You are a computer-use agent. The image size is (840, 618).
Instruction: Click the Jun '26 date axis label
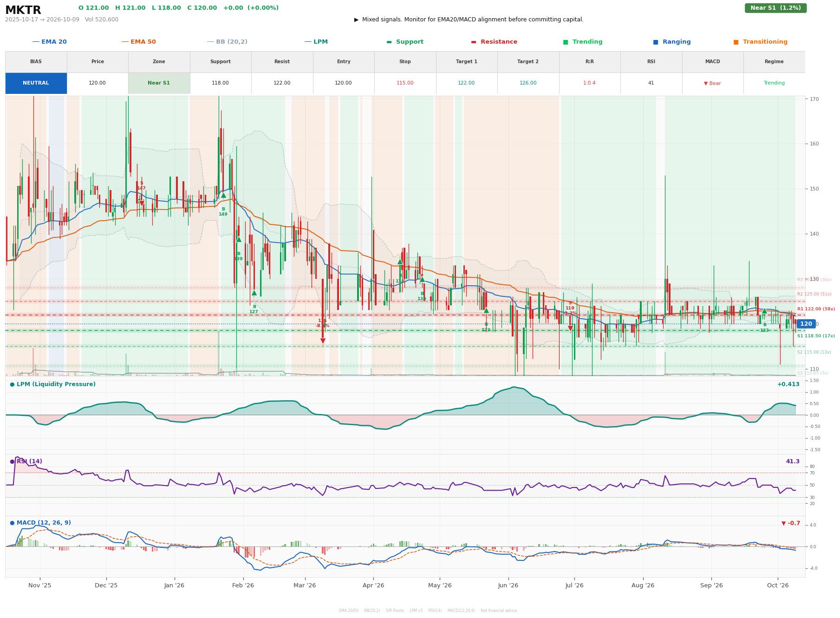point(508,585)
